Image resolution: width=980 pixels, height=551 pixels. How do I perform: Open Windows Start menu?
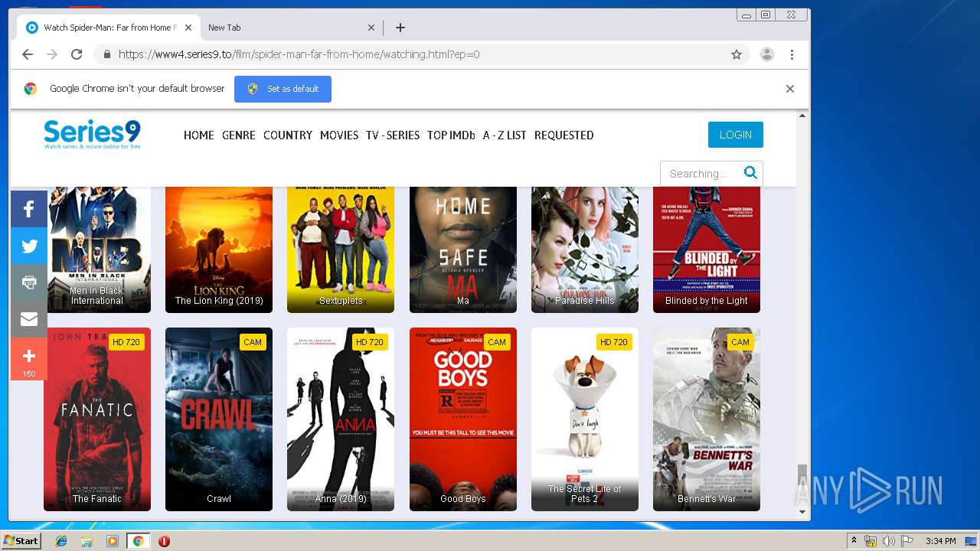[21, 541]
